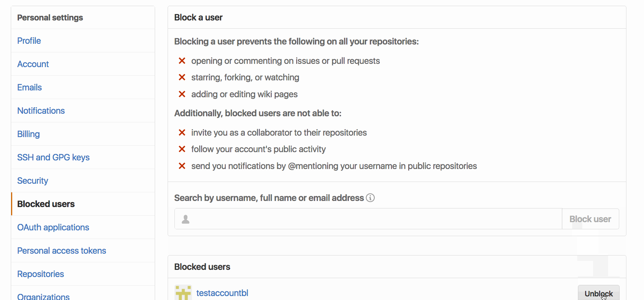Click text 'invite you as a collaborator to their repositories'

pyautogui.click(x=279, y=133)
